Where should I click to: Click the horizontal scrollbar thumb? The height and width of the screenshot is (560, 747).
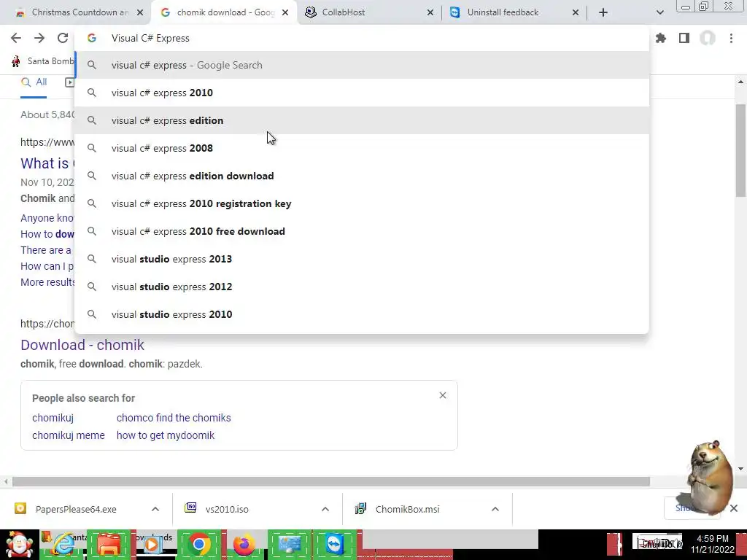tap(331, 482)
